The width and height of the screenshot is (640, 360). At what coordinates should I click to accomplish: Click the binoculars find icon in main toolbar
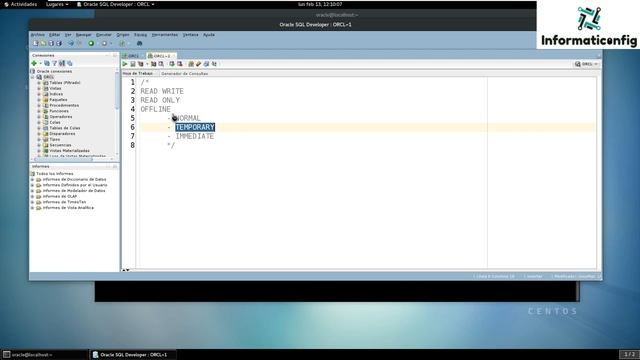click(x=140, y=43)
